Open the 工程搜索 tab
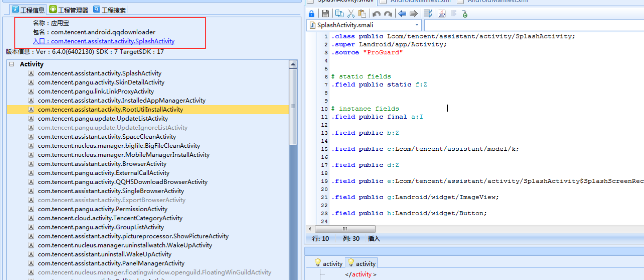The height and width of the screenshot is (280, 644). point(109,10)
